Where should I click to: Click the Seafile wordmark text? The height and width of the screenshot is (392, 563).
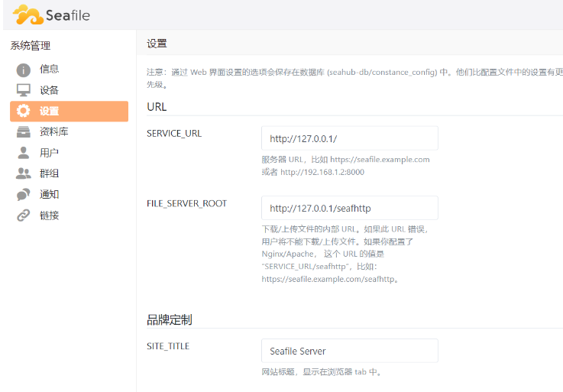tap(68, 15)
